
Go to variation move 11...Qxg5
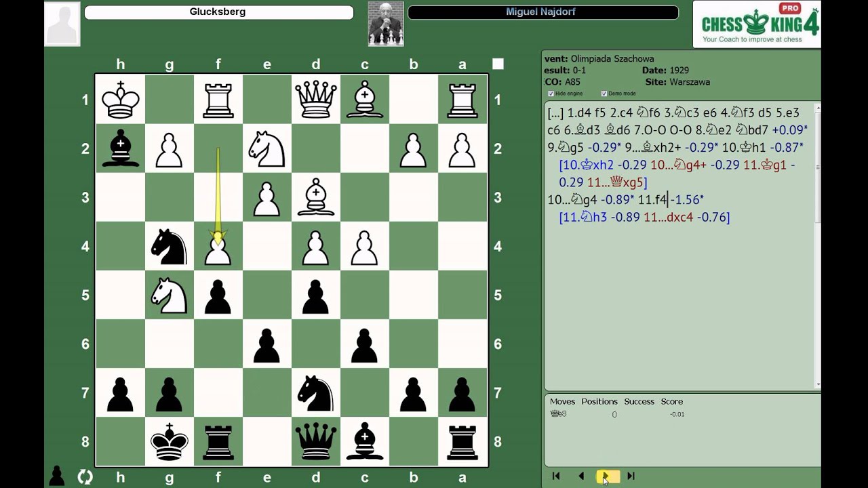point(617,182)
